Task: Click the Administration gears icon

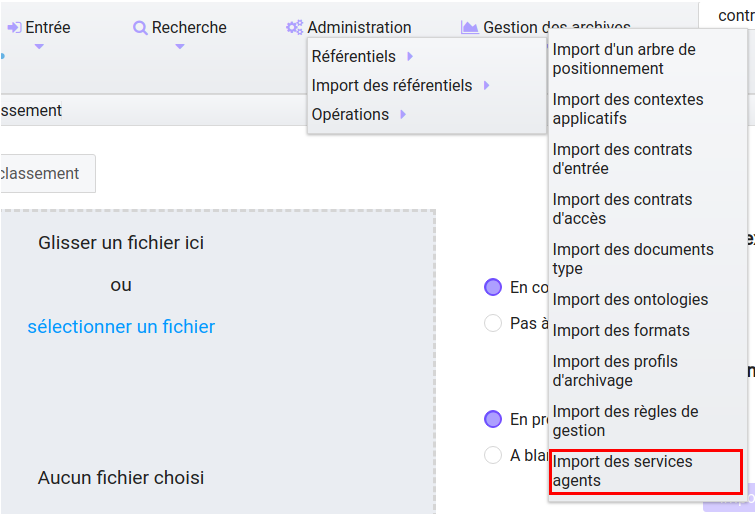Action: (x=294, y=27)
